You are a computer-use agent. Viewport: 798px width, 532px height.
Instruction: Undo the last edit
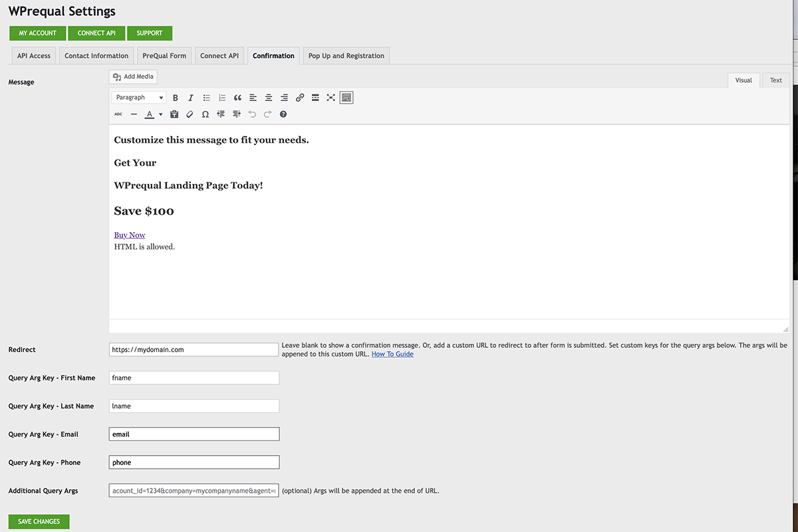click(252, 114)
